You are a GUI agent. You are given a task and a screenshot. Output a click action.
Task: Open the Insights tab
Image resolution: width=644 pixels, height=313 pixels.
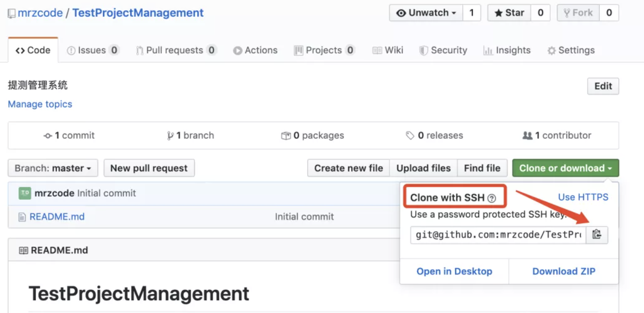click(507, 50)
